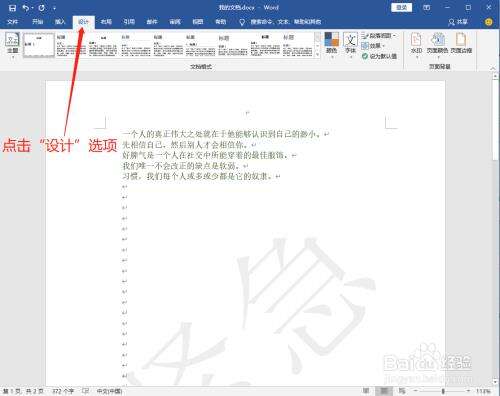Click the Save icon in quick access toolbar
The height and width of the screenshot is (396, 500).
[12, 8]
